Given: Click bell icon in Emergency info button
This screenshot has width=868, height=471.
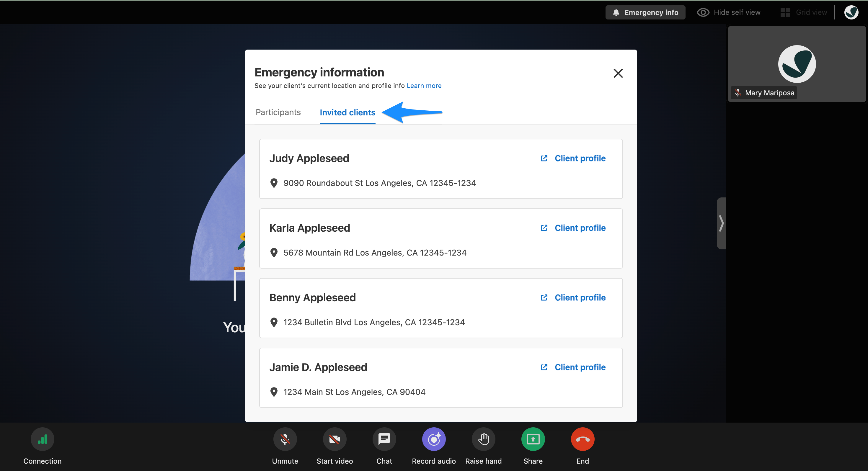Looking at the screenshot, I should point(616,12).
